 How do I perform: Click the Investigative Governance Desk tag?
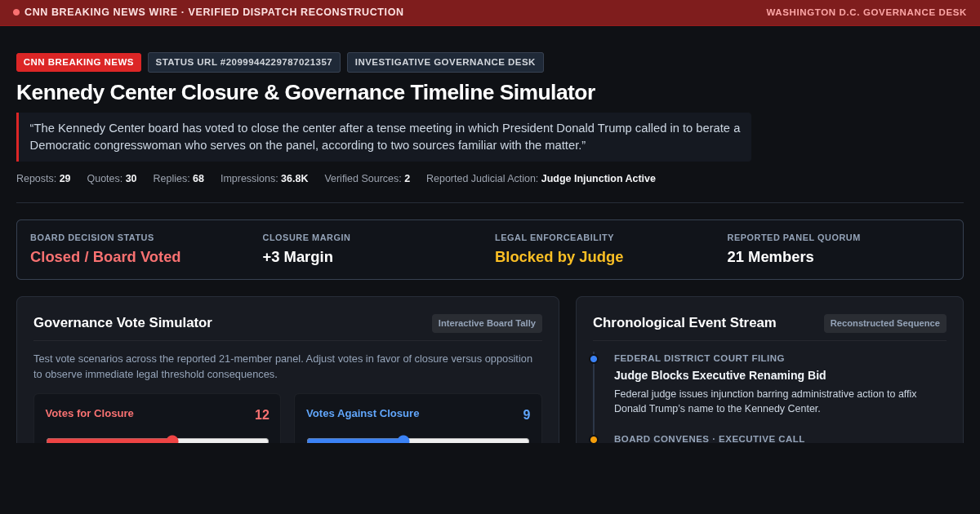point(445,62)
